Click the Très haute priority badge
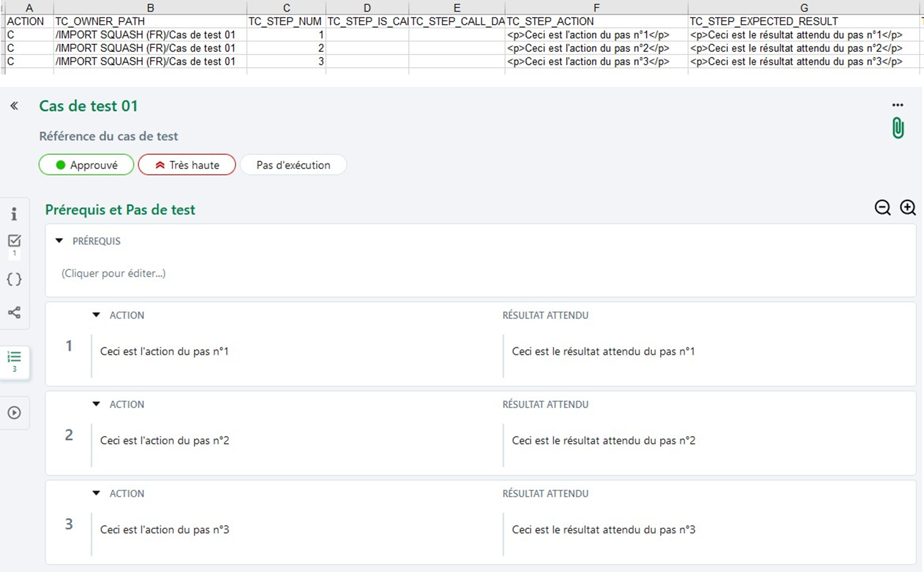The image size is (924, 572). coord(187,165)
